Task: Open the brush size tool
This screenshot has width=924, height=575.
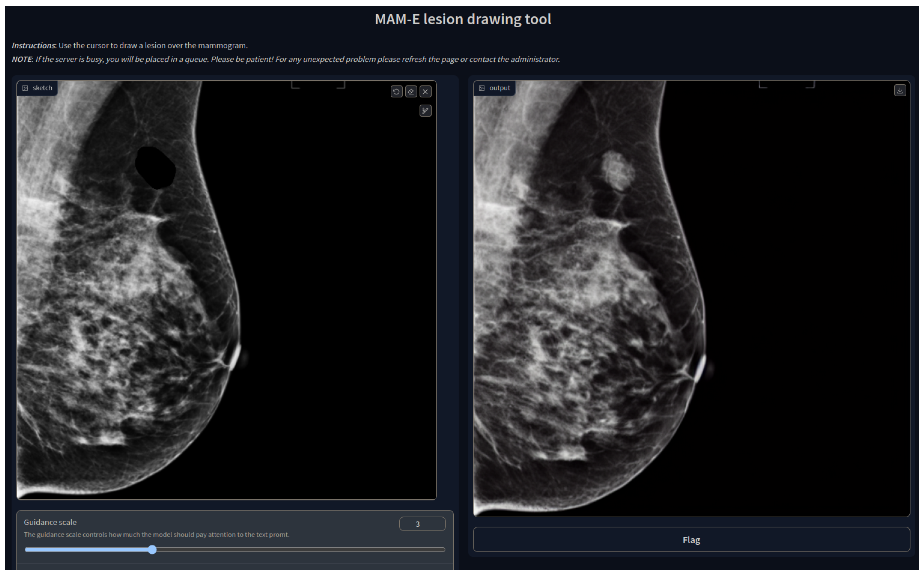Action: coord(425,111)
